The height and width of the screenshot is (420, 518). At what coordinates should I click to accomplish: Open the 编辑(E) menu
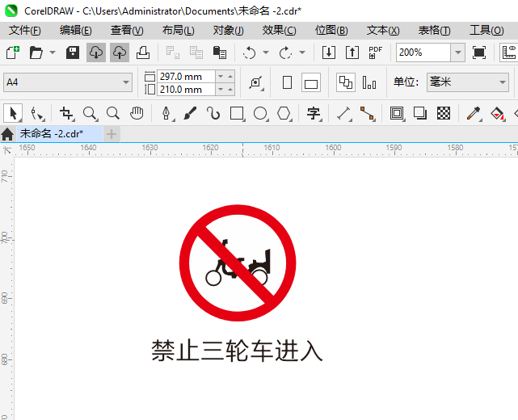pos(76,31)
